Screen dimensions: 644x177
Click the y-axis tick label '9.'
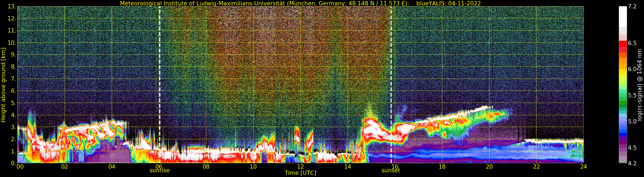coord(13,55)
